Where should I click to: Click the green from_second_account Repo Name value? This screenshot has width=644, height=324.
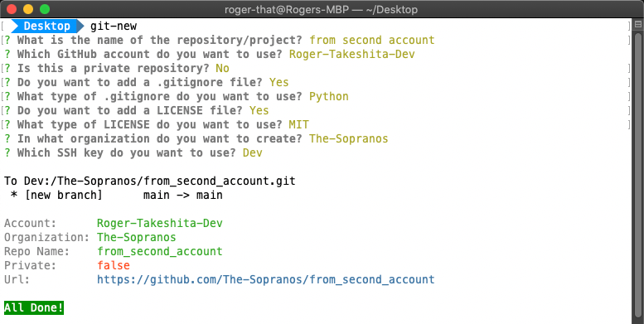[160, 251]
